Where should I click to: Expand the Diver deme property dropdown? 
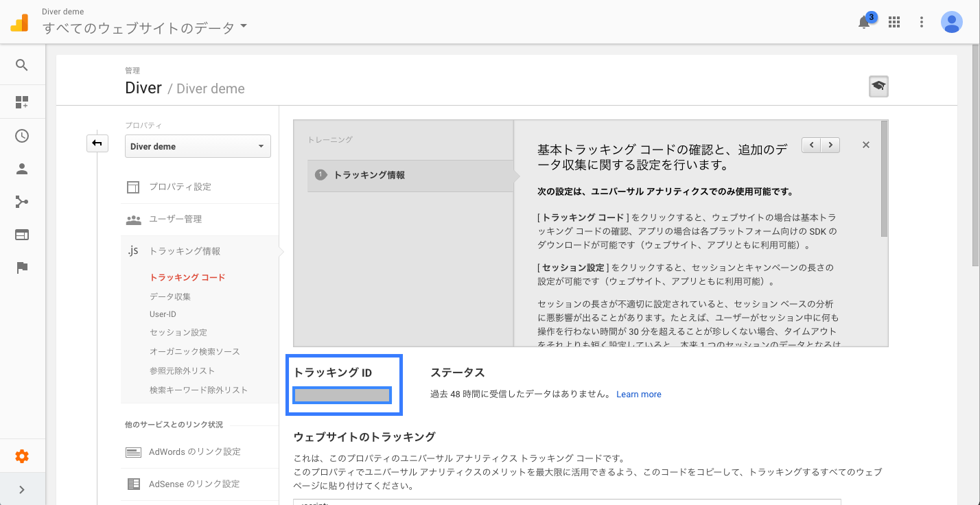198,146
